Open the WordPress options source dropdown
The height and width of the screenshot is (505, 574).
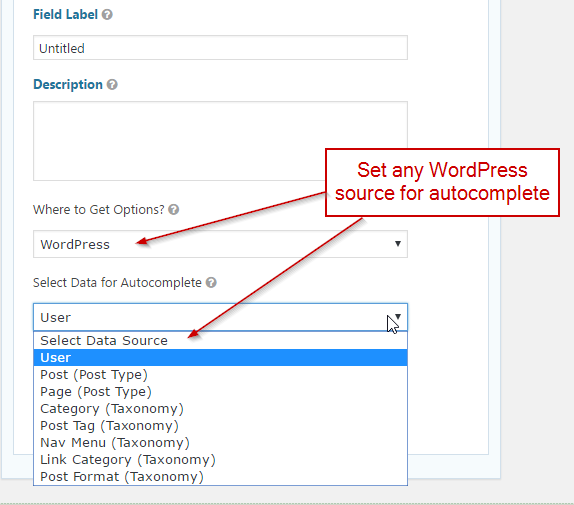(220, 244)
